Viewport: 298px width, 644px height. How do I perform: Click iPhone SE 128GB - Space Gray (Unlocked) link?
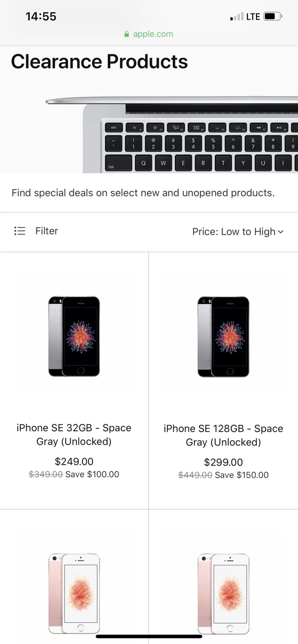pyautogui.click(x=223, y=435)
